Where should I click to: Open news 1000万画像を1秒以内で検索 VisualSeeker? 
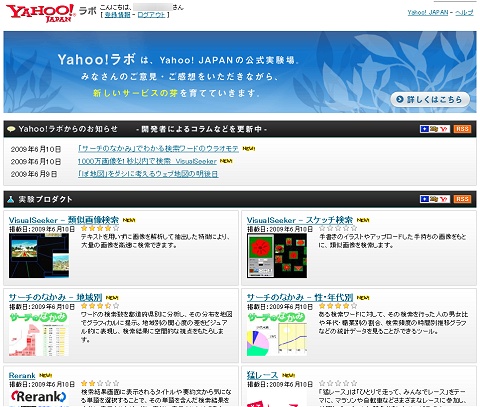click(147, 161)
